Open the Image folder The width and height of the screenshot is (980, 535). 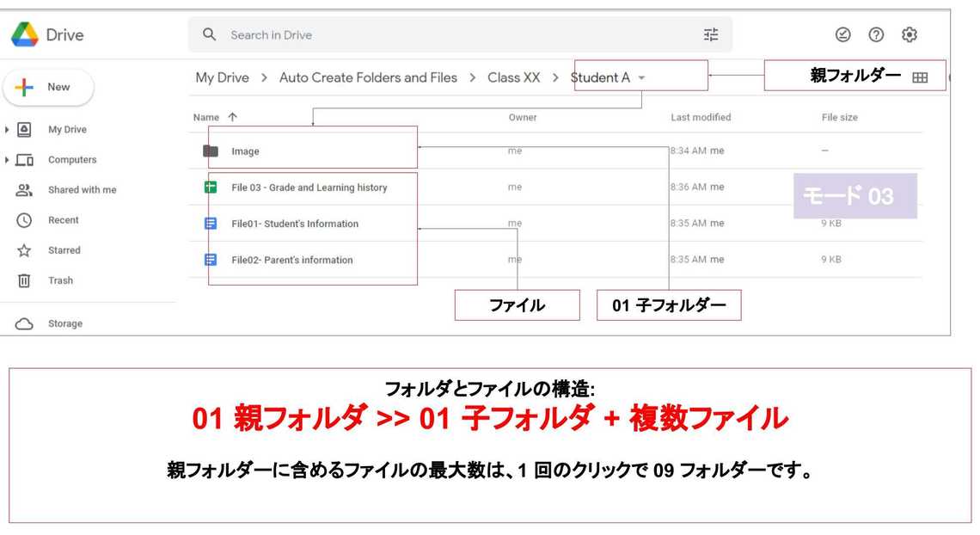coord(245,151)
